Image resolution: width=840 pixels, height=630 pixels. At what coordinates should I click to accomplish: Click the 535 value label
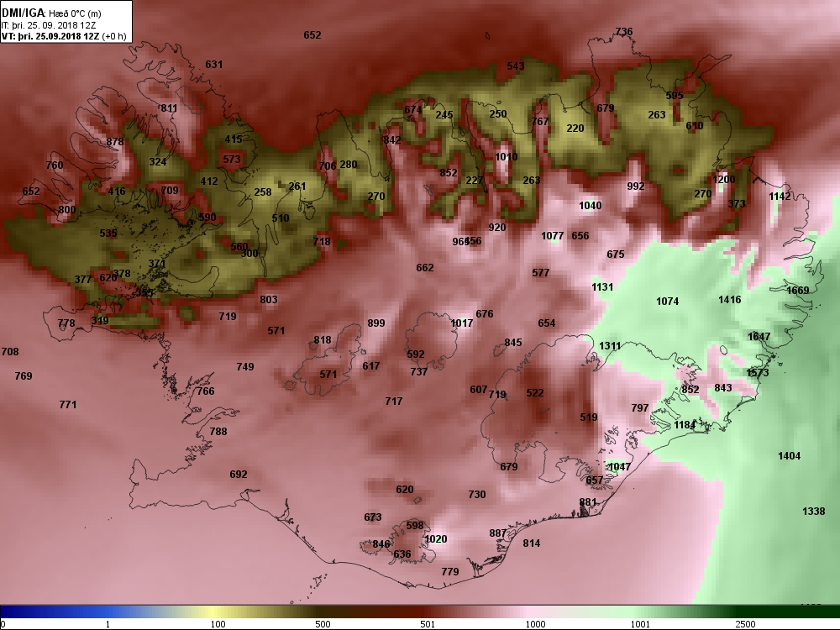click(108, 233)
